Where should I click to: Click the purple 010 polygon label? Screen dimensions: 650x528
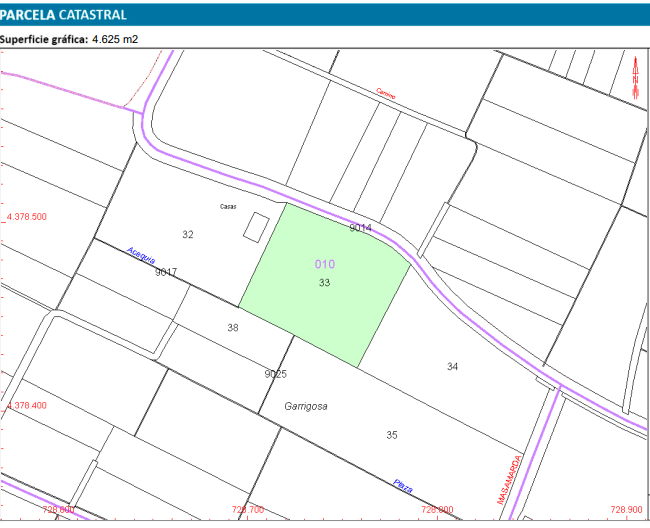325,264
